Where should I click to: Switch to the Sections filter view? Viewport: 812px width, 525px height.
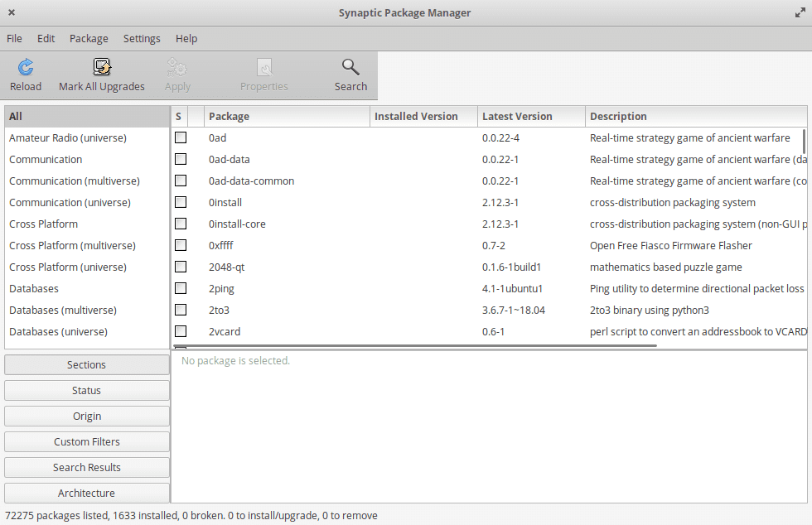(x=86, y=364)
